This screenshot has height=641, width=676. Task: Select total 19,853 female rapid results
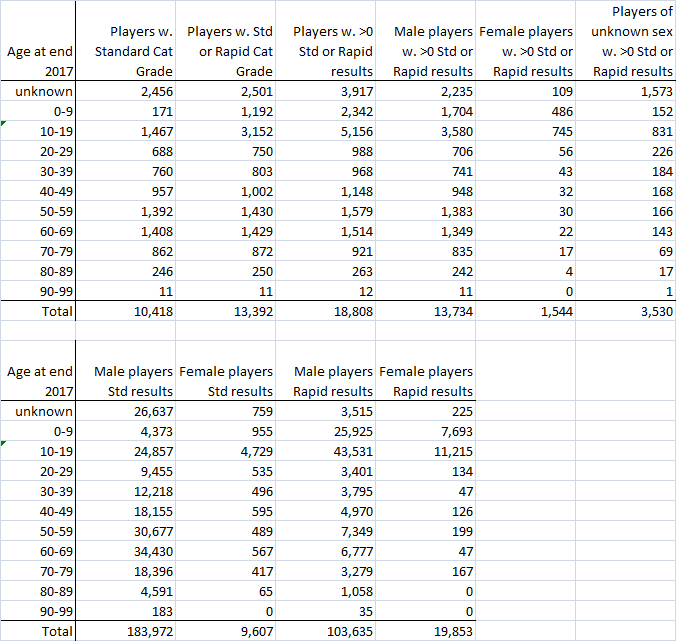point(426,631)
